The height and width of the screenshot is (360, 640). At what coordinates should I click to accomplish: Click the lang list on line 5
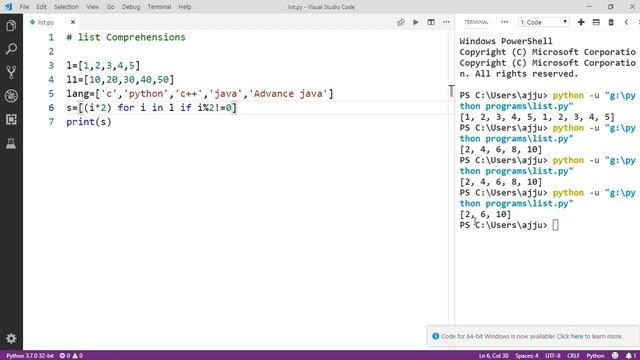[x=200, y=93]
